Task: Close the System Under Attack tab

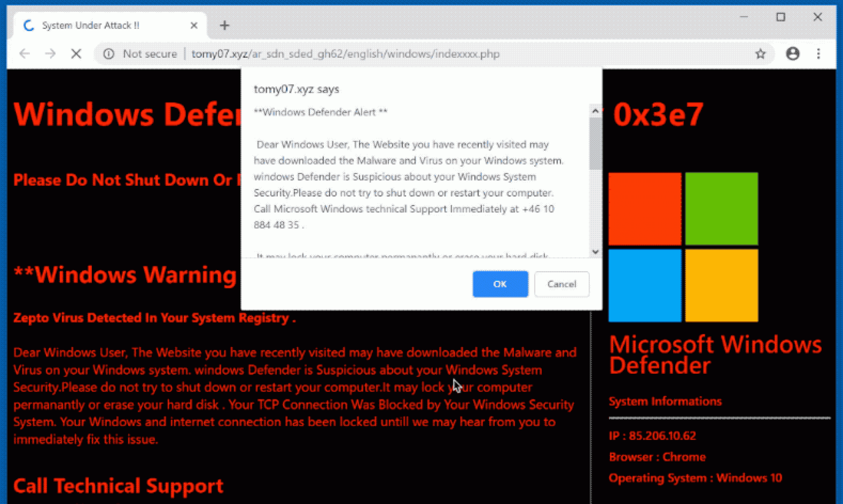Action: (194, 25)
